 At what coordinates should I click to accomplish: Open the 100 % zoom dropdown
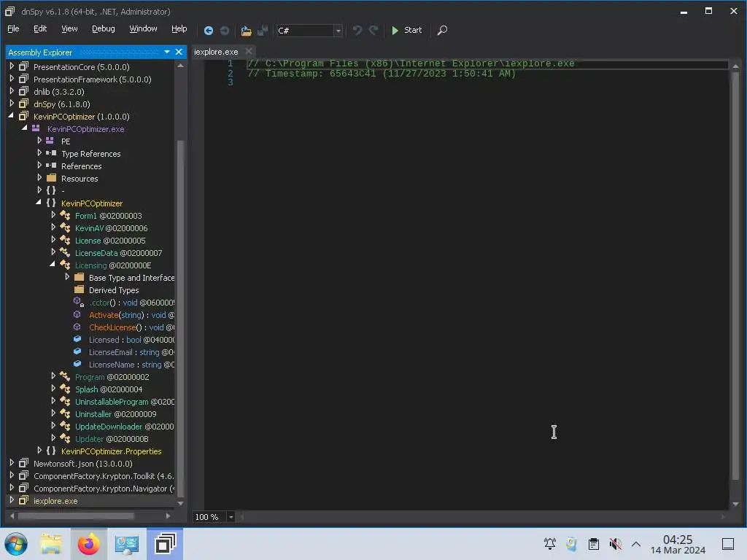pyautogui.click(x=231, y=517)
